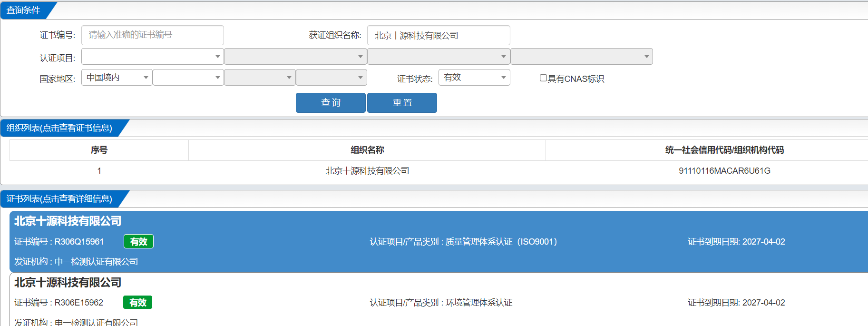The width and height of the screenshot is (868, 326).
Task: Open the first 认证项目 dropdown
Action: [x=152, y=57]
